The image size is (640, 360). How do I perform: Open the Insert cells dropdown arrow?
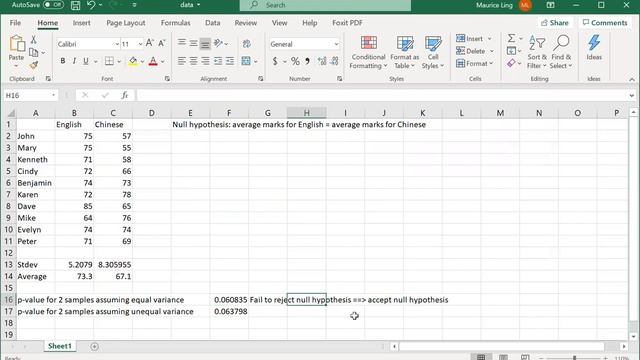(490, 38)
